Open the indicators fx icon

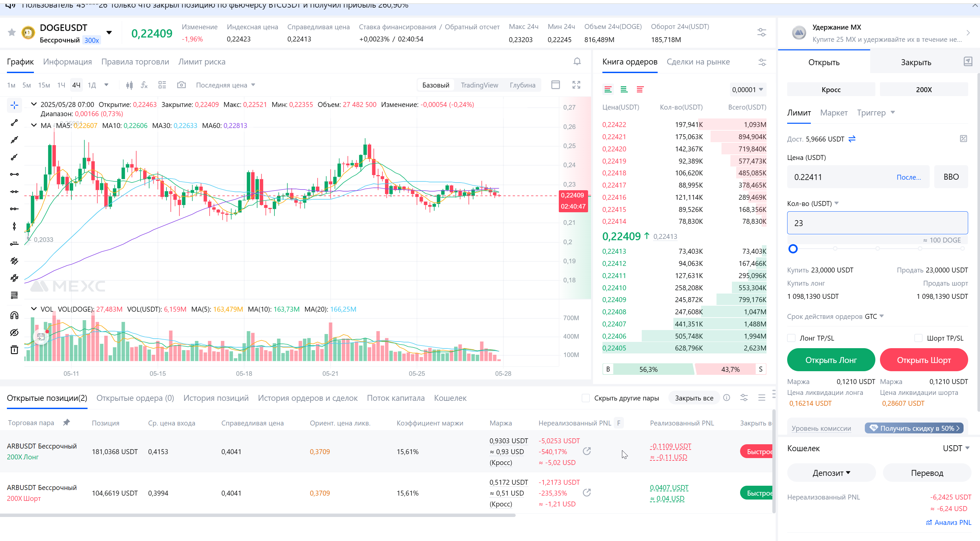point(144,85)
